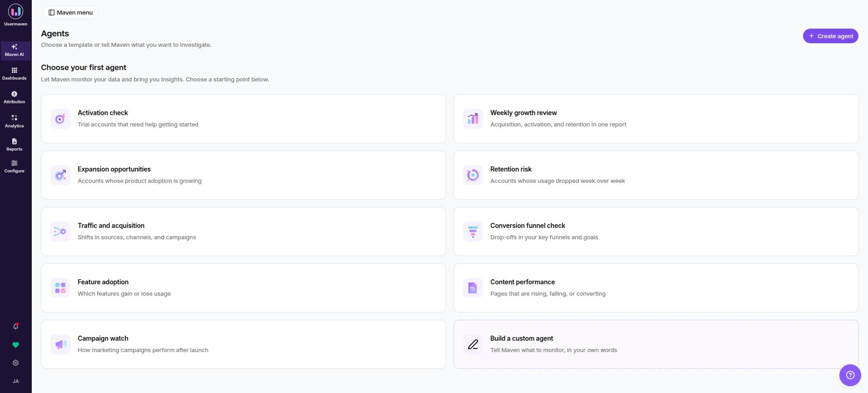
Task: Click the Retention risk icon
Action: (473, 175)
